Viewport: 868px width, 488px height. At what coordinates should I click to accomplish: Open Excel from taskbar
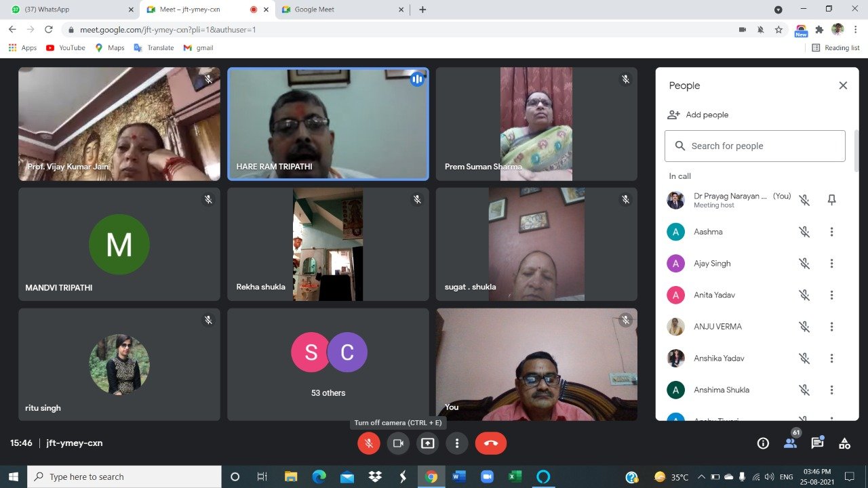click(515, 477)
